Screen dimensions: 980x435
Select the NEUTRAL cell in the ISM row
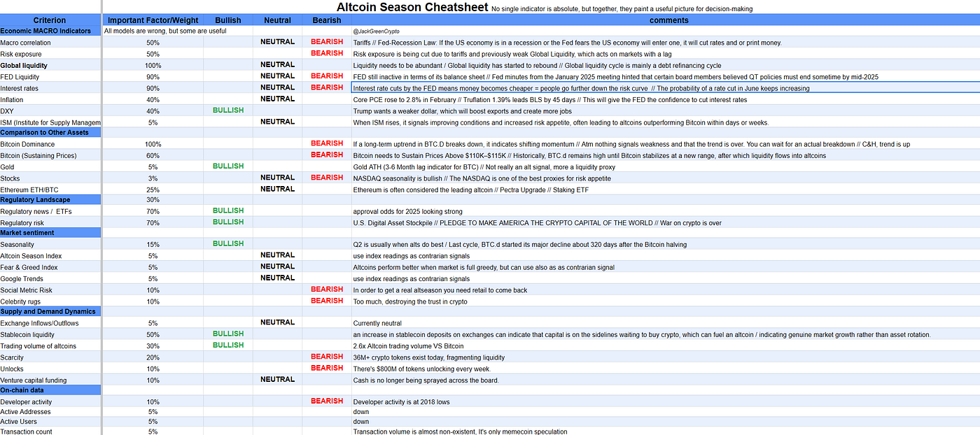click(x=278, y=122)
